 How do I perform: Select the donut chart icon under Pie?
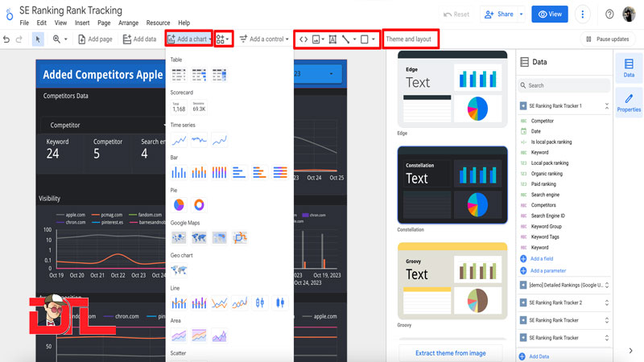[x=199, y=205]
